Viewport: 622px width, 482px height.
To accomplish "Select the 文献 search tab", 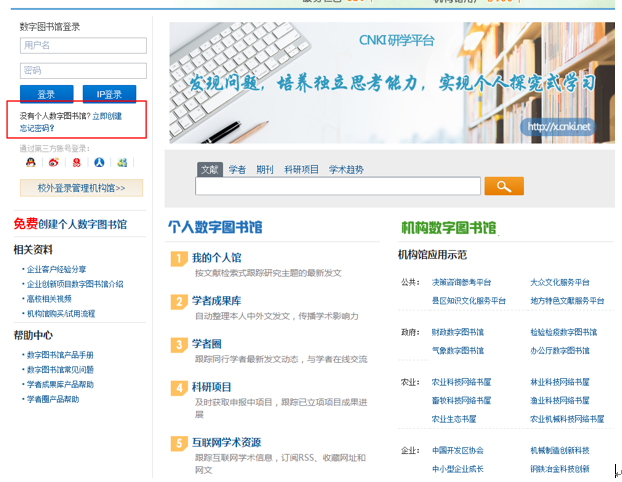I will point(210,170).
